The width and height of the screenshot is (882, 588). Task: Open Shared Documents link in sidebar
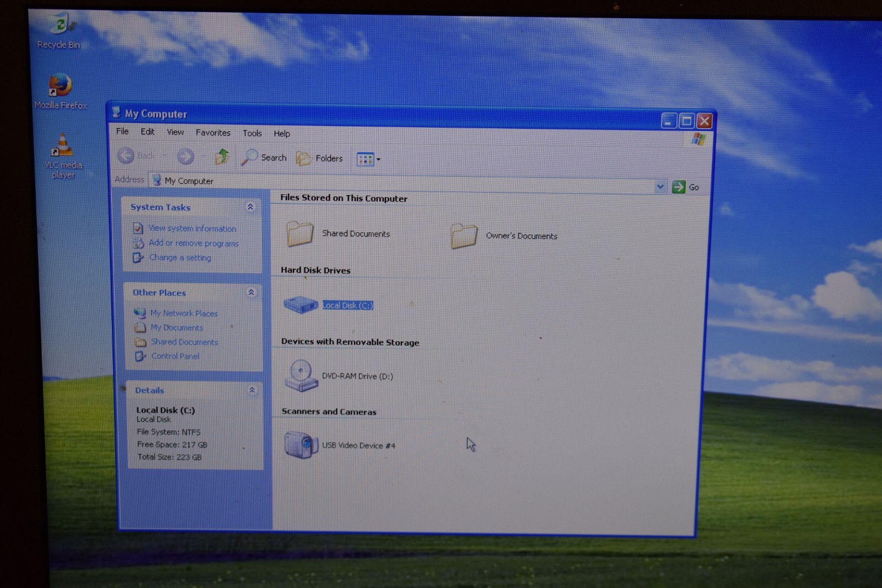pos(184,342)
